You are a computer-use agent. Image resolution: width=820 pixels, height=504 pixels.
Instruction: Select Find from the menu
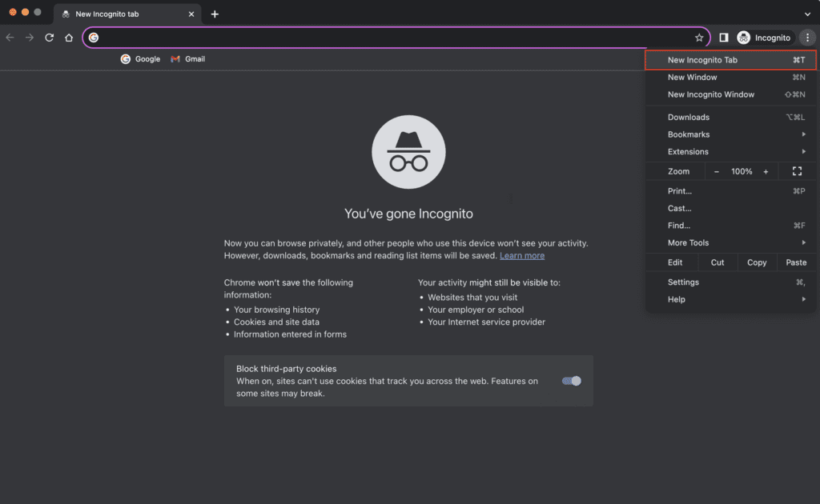coord(730,226)
